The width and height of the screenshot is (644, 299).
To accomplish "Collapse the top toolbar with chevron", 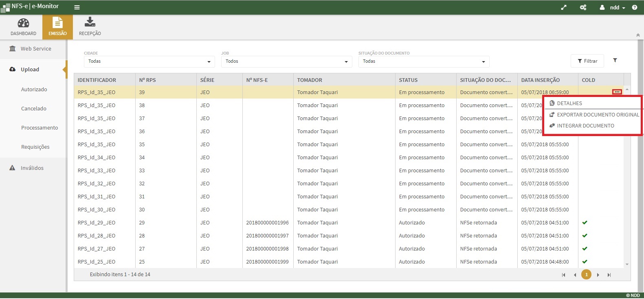I will [x=638, y=35].
